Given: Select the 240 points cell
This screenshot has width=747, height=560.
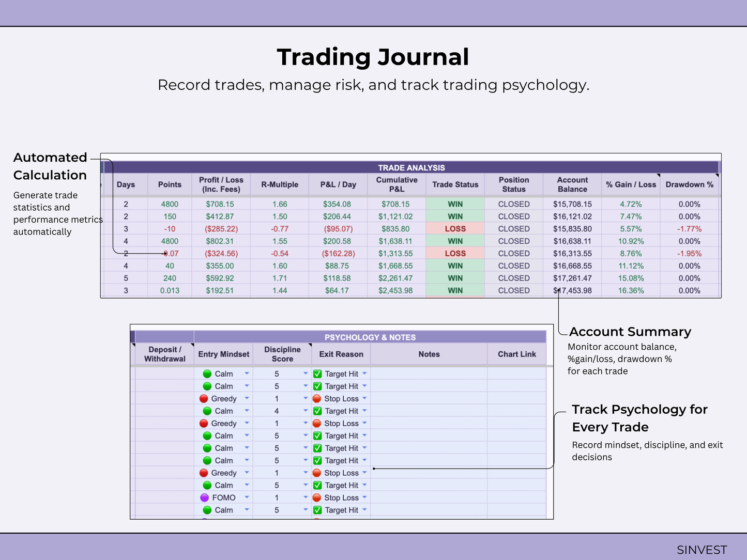Looking at the screenshot, I should (x=170, y=278).
